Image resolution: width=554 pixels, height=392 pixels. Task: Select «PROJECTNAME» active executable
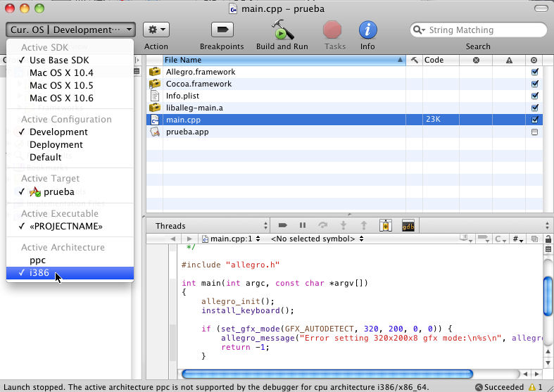pyautogui.click(x=70, y=227)
